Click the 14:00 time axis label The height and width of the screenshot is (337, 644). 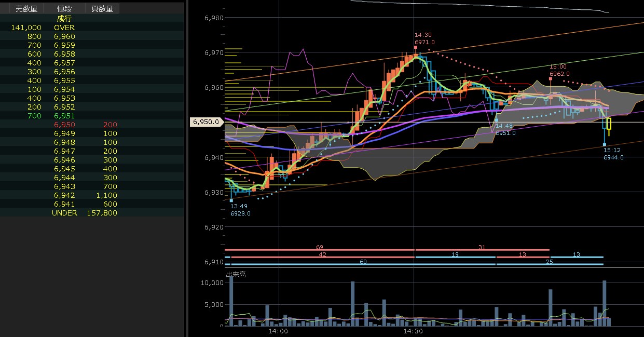coord(279,331)
